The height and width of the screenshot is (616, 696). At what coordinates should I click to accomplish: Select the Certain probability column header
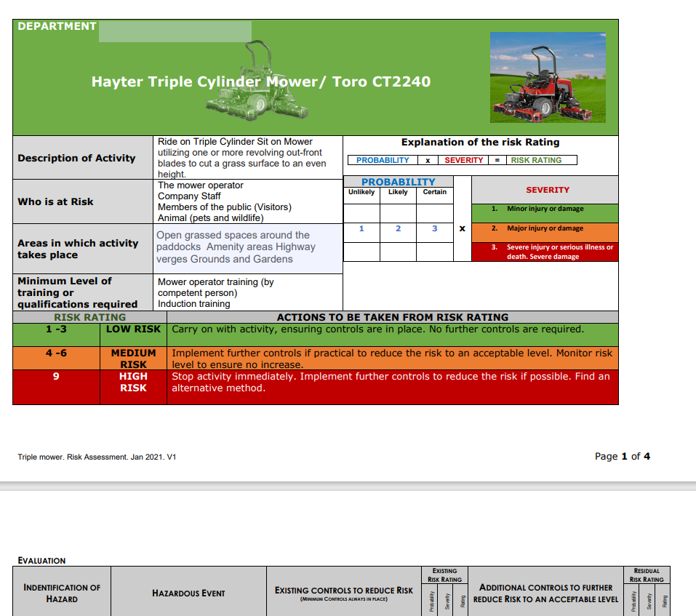434,192
